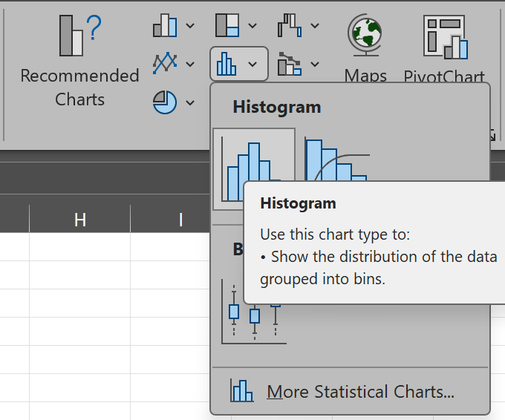This screenshot has width=505, height=420.
Task: Select column I header
Action: click(x=181, y=220)
